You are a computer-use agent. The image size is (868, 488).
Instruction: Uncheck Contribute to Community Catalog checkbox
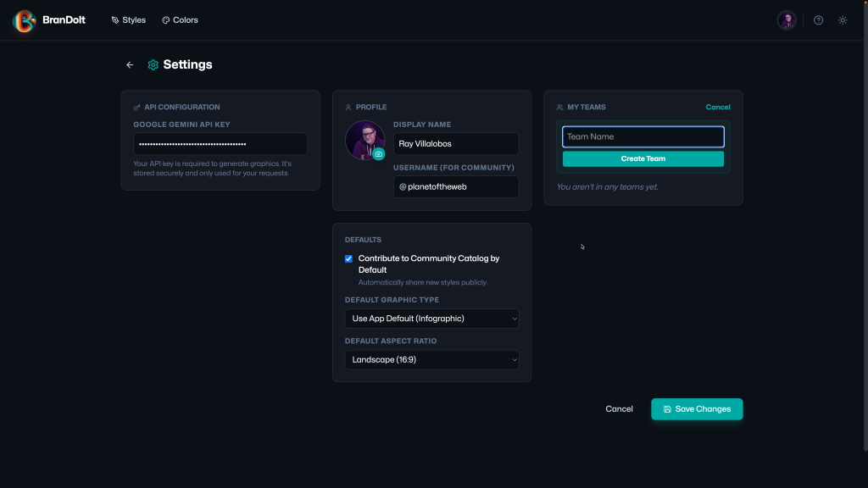click(x=348, y=258)
